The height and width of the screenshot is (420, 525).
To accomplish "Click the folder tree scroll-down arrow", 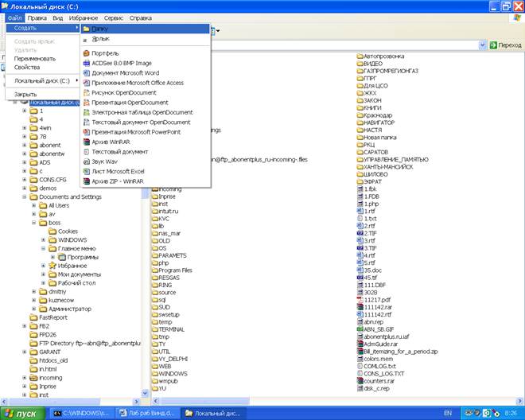I will (146, 393).
